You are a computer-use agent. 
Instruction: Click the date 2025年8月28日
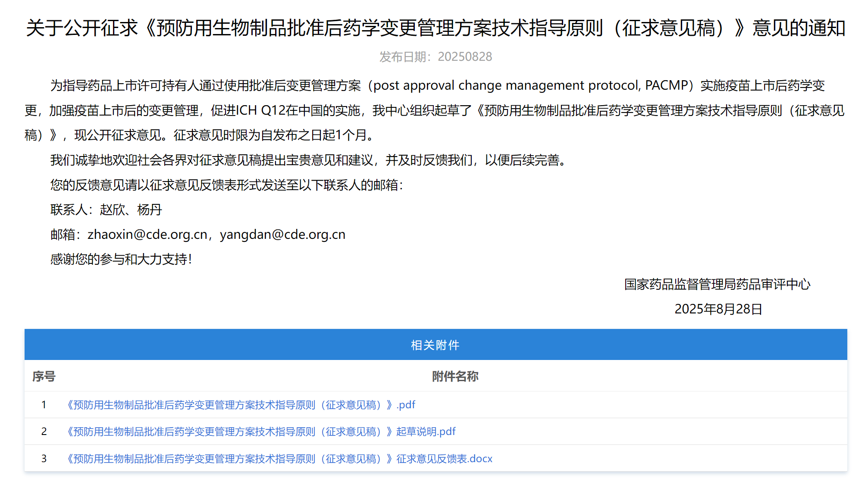[x=718, y=309]
